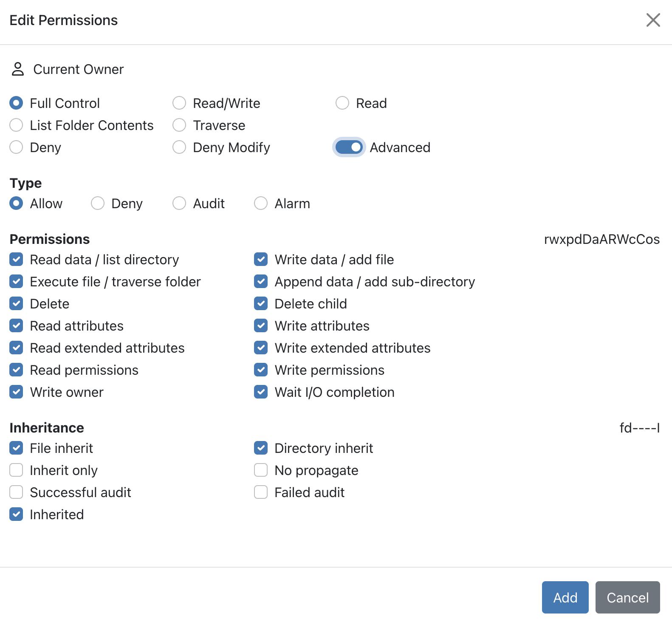Enable the Inherit only checkbox
Viewport: 672px width, 622px height.
(x=16, y=470)
